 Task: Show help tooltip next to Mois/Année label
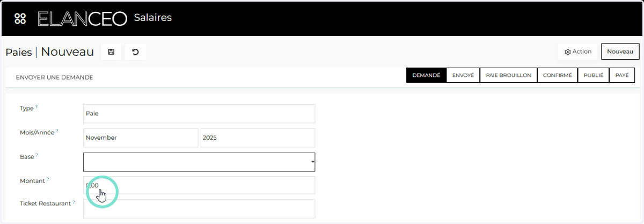pyautogui.click(x=57, y=131)
